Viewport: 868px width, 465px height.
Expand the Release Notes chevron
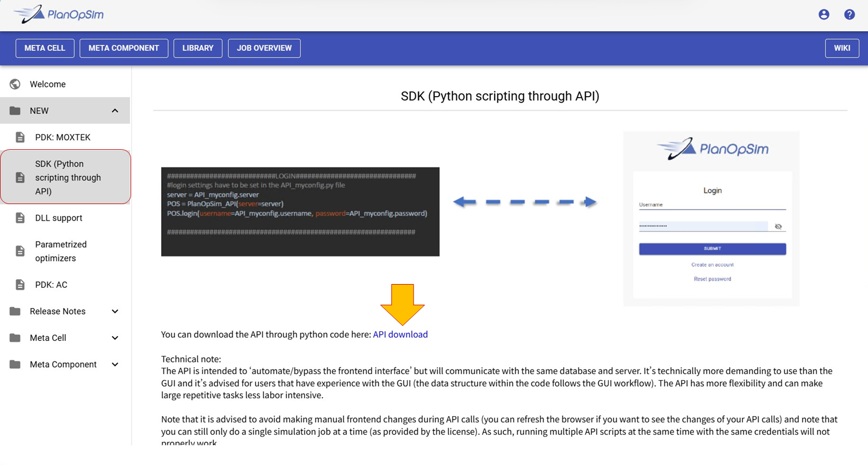115,311
